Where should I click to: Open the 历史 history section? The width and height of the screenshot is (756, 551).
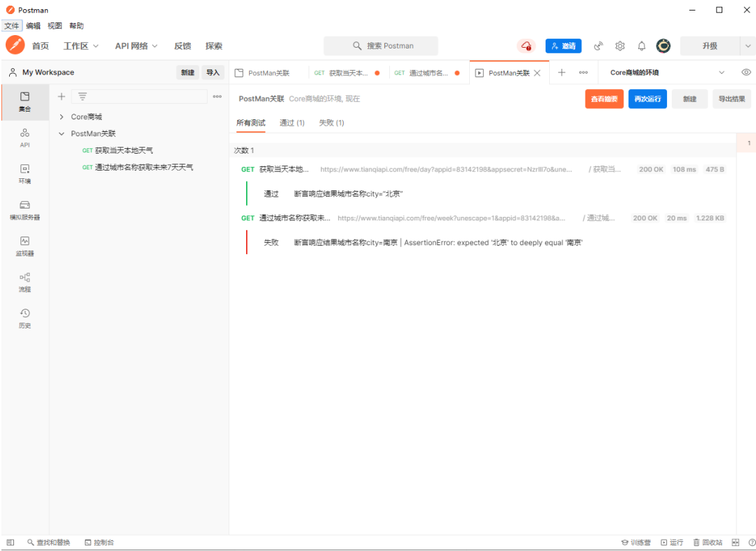(25, 319)
